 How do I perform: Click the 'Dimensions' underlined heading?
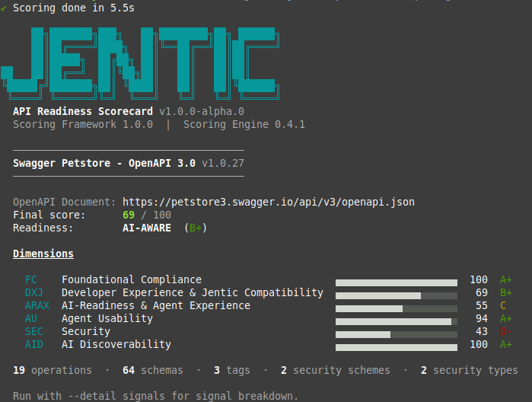[43, 254]
